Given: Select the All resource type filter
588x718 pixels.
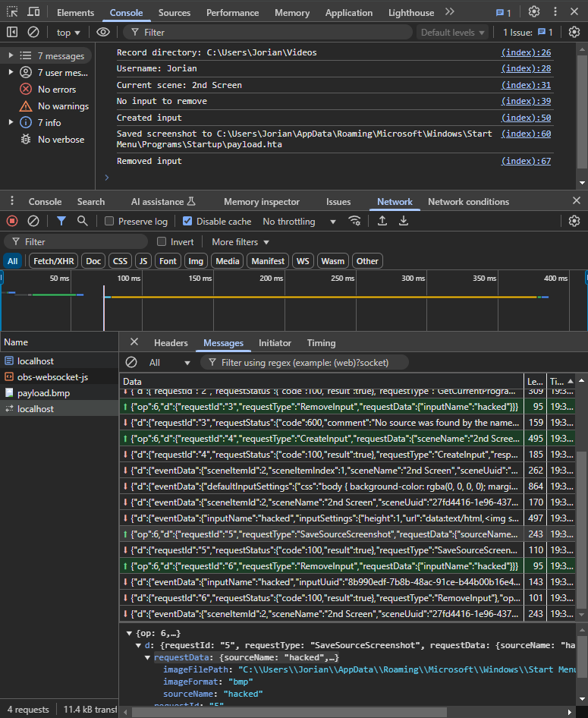Looking at the screenshot, I should tap(12, 261).
